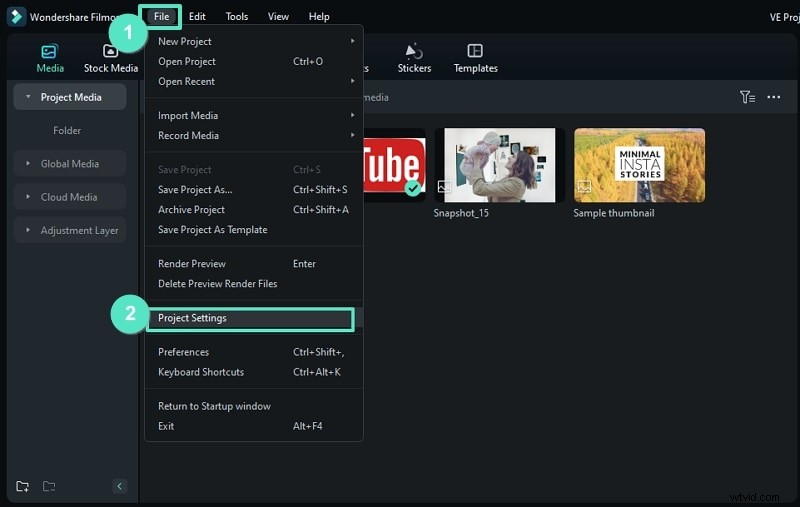Select Save Project As Template
Screen dimensions: 800x507
[254, 230]
